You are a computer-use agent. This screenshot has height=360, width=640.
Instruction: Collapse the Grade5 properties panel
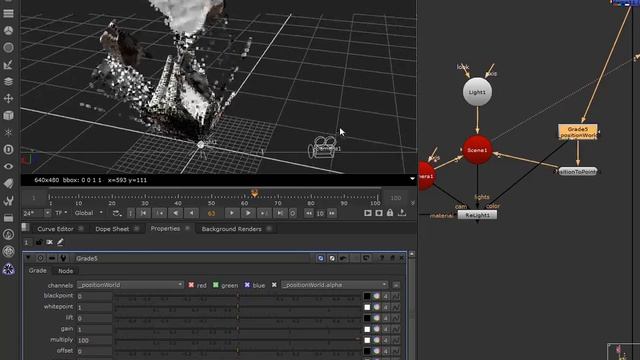pyautogui.click(x=28, y=258)
